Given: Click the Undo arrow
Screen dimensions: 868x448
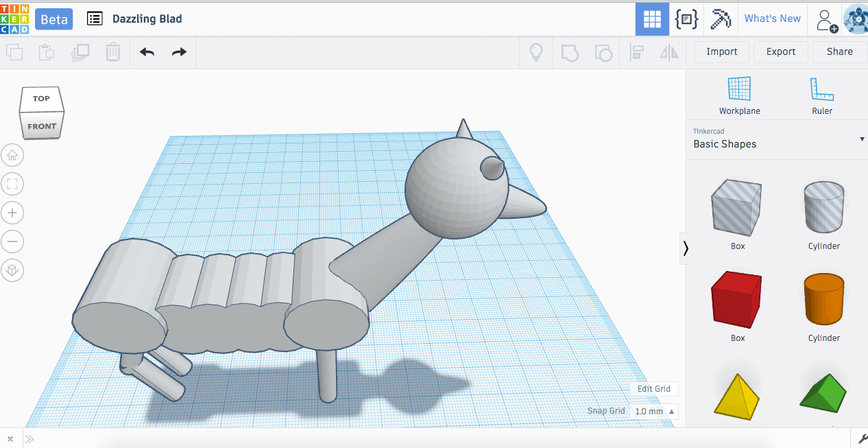Looking at the screenshot, I should pos(147,52).
